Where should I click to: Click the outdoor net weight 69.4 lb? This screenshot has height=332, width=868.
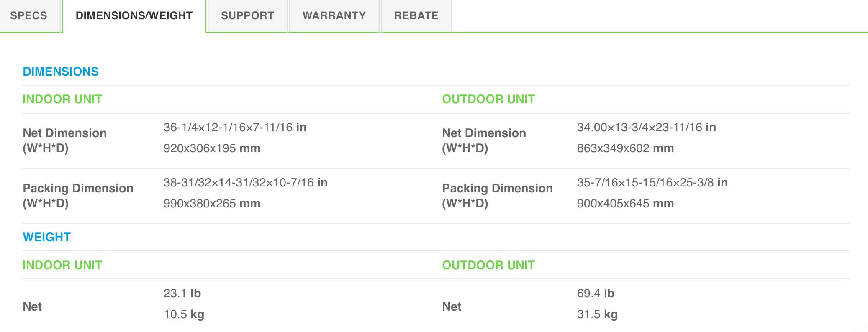596,294
